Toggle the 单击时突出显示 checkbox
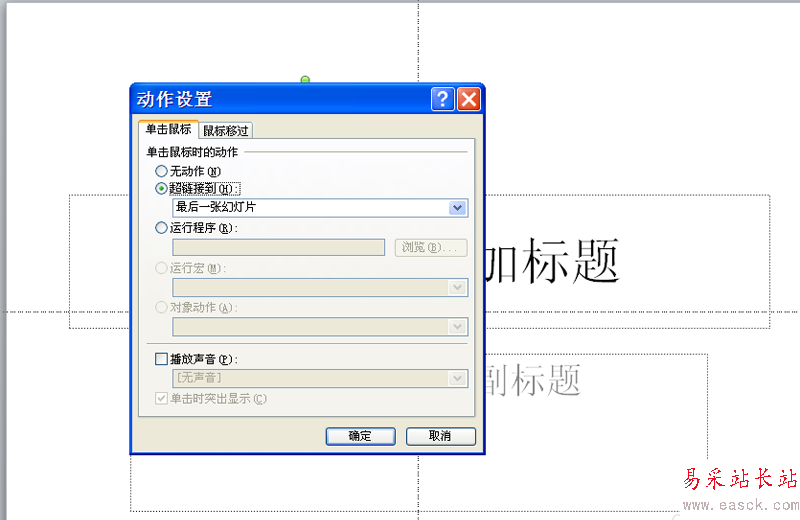The height and width of the screenshot is (520, 800). [x=161, y=398]
